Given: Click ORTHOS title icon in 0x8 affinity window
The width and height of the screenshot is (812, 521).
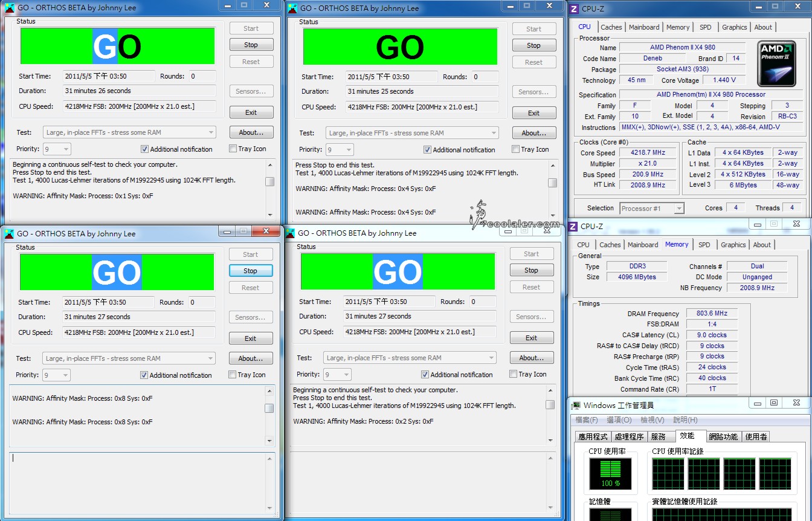Looking at the screenshot, I should (10, 234).
